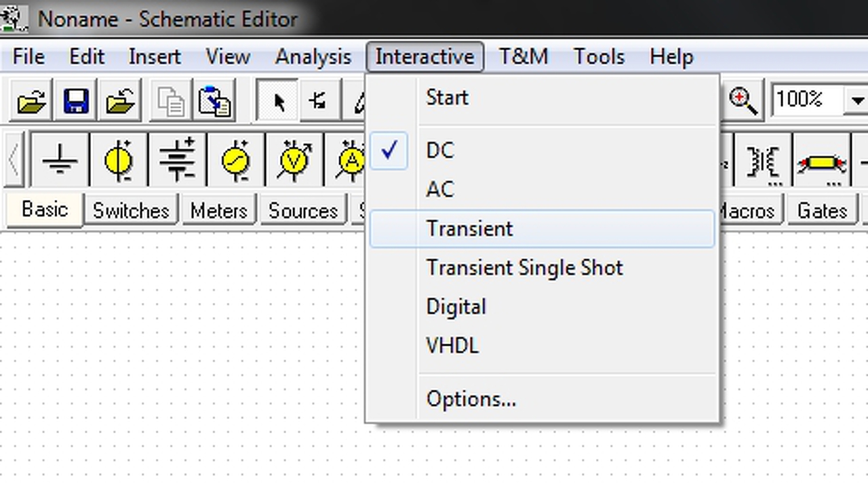Place a Ground component
This screenshot has width=868, height=486.
tap(60, 161)
